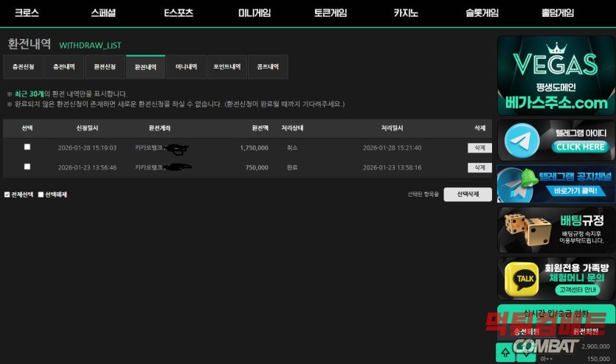Open the 카지노 menu

tap(406, 13)
